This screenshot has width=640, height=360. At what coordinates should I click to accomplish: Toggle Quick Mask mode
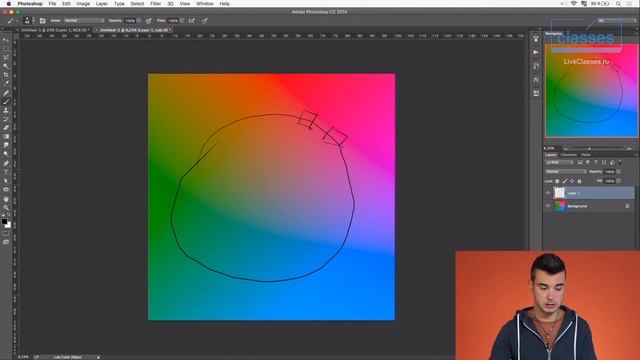coord(6,233)
